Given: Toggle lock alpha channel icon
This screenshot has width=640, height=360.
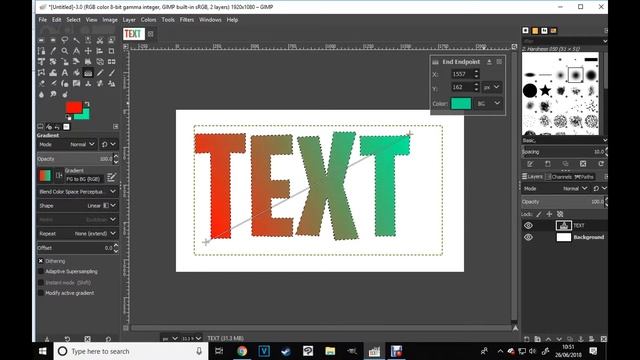Looking at the screenshot, I should click(560, 214).
